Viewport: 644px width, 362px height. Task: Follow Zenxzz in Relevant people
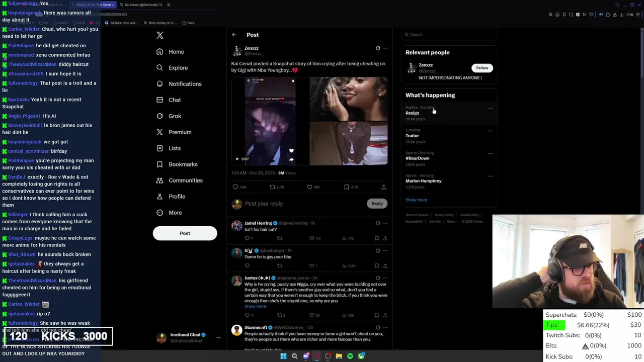482,68
